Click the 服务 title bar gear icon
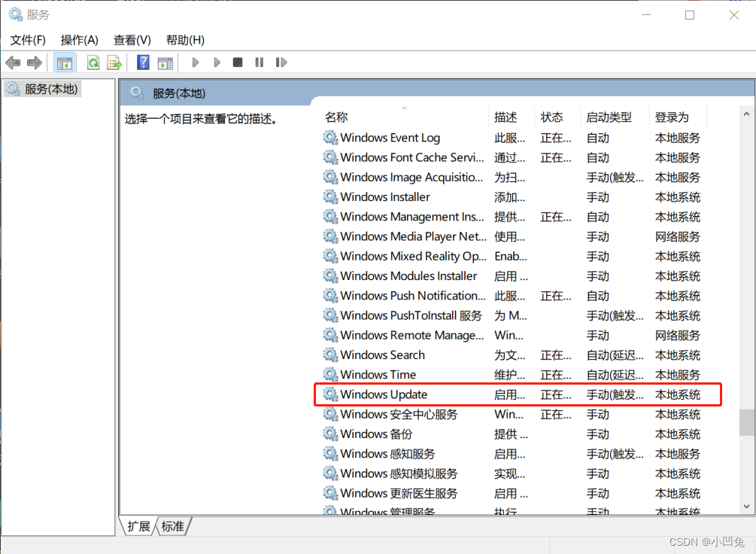This screenshot has height=554, width=756. (16, 14)
